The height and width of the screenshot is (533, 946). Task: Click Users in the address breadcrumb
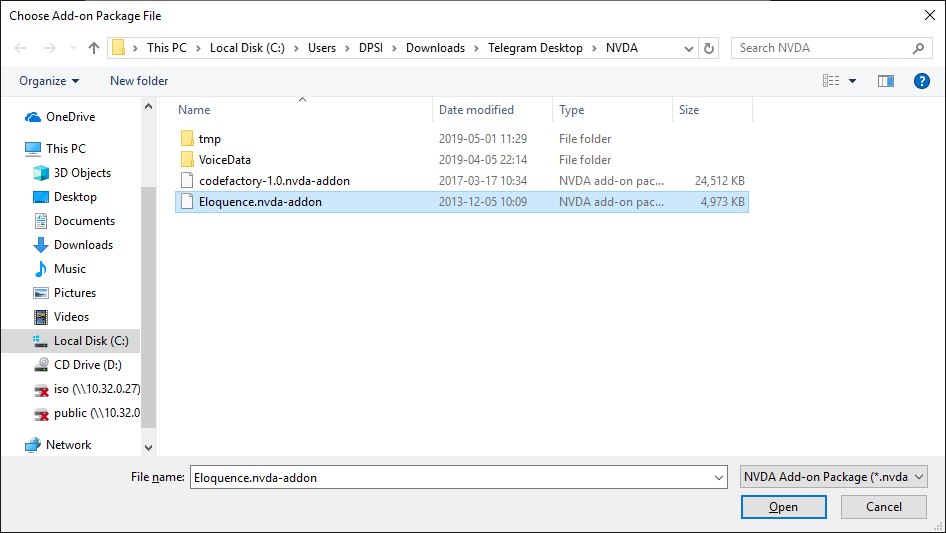322,48
